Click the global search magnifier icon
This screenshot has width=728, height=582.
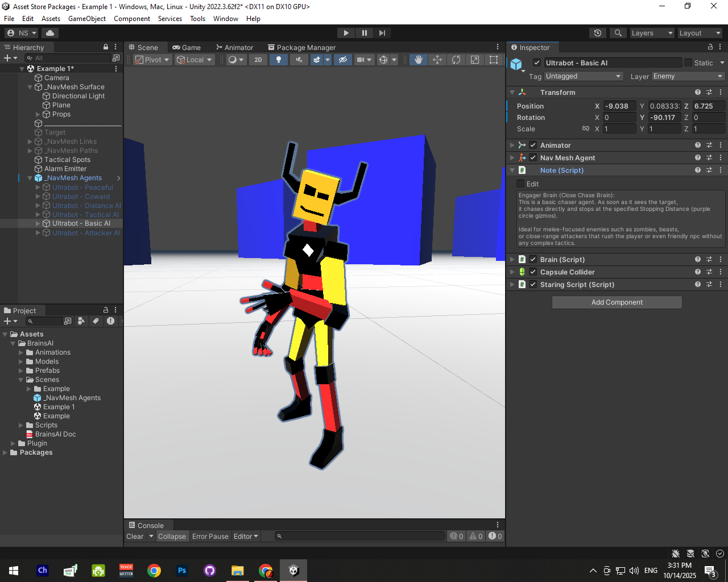tap(618, 33)
